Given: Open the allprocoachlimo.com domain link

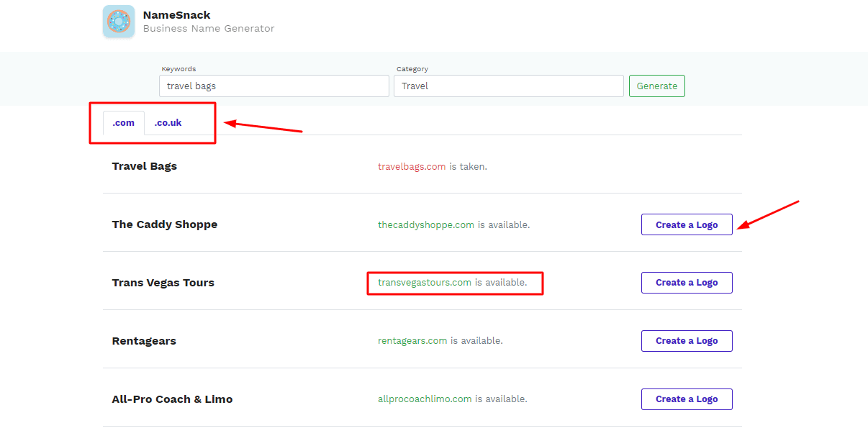Looking at the screenshot, I should click(x=425, y=399).
